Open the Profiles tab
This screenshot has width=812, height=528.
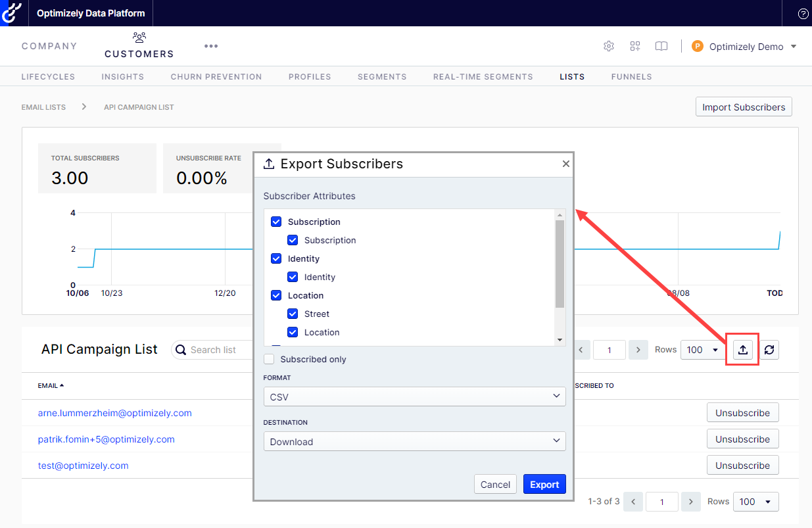(310, 77)
